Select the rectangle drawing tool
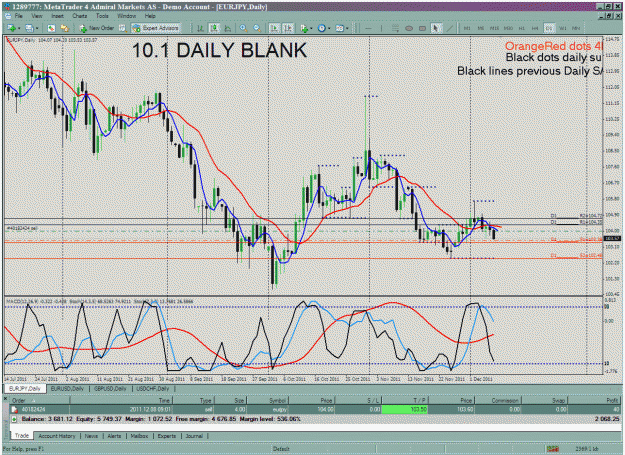This screenshot has height=455, width=625. click(x=423, y=28)
